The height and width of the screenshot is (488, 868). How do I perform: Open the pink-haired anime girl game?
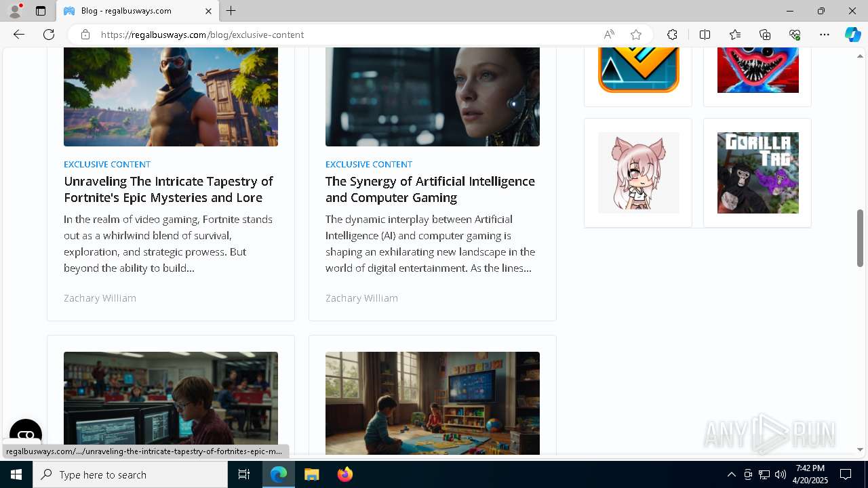638,173
